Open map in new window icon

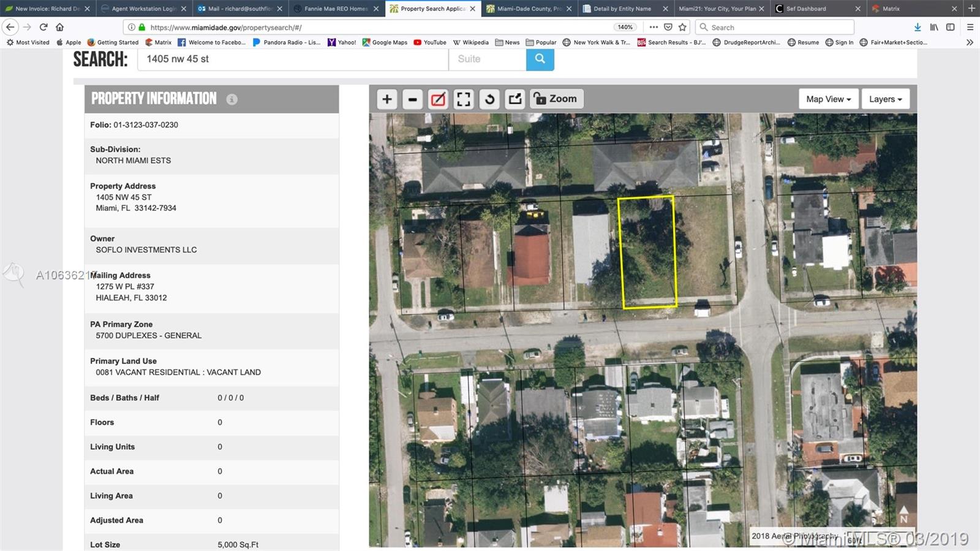coord(515,99)
